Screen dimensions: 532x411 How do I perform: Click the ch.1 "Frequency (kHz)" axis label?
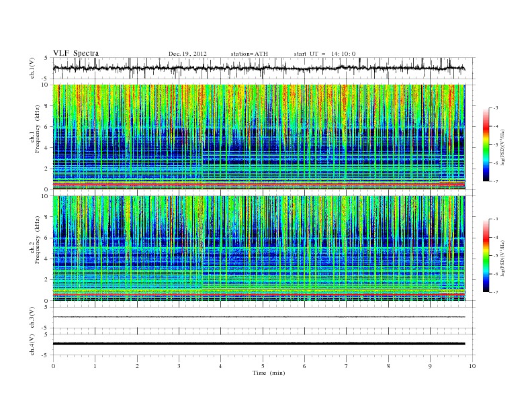tap(38, 129)
